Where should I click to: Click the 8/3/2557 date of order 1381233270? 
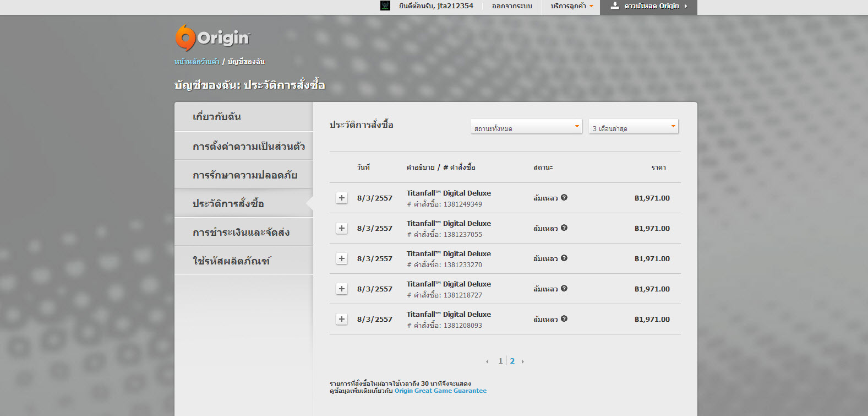375,259
